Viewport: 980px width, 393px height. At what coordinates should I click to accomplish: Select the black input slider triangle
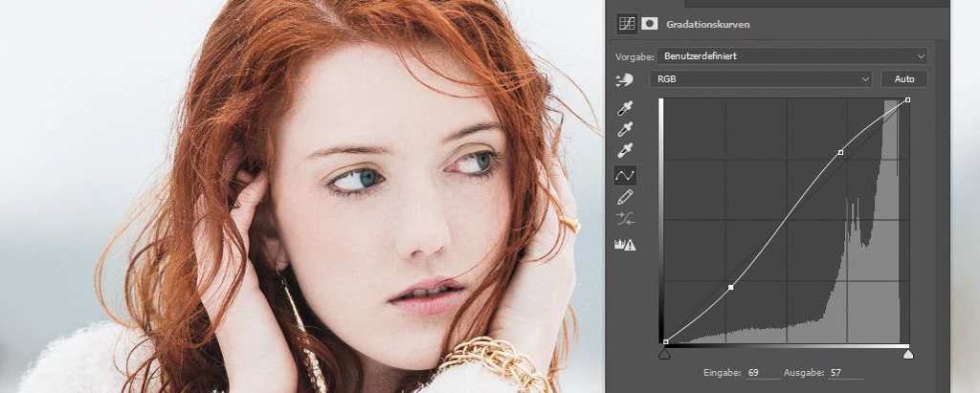(x=665, y=355)
